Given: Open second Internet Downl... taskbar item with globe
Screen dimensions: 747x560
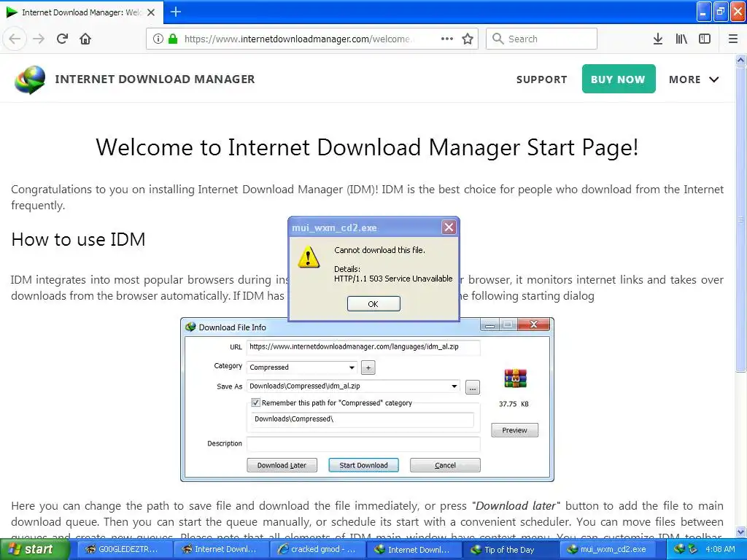Looking at the screenshot, I should coord(414,549).
